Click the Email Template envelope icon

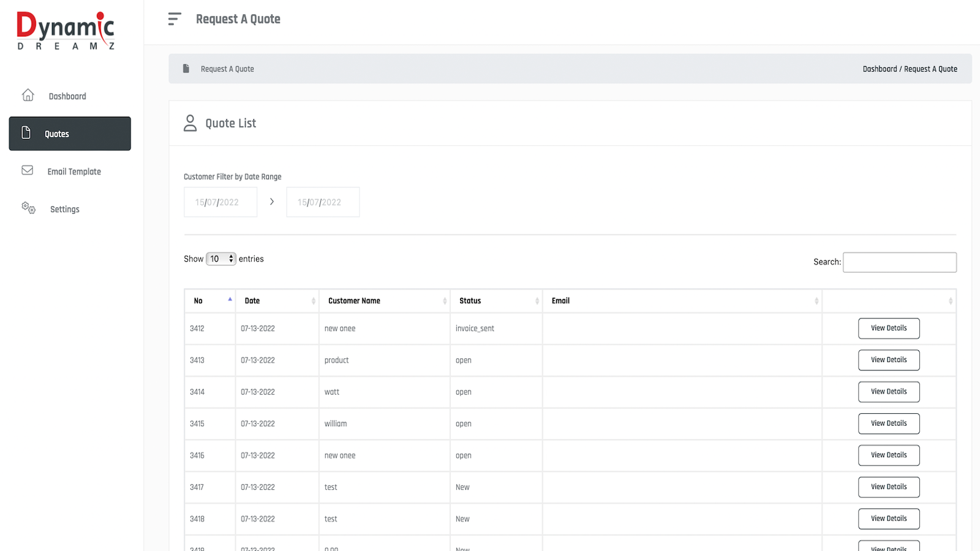click(28, 170)
